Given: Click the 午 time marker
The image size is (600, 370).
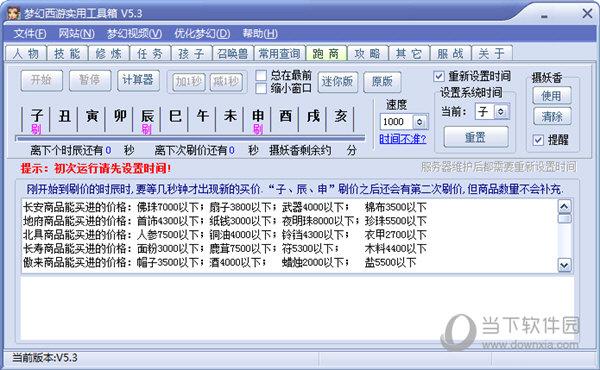Looking at the screenshot, I should click(x=202, y=116).
